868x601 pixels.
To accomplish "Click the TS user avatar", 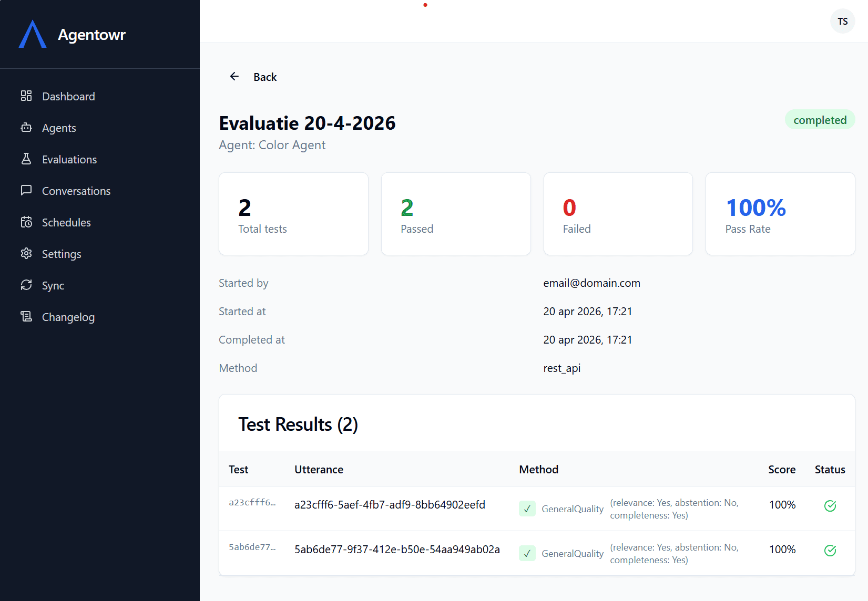I will coord(843,22).
